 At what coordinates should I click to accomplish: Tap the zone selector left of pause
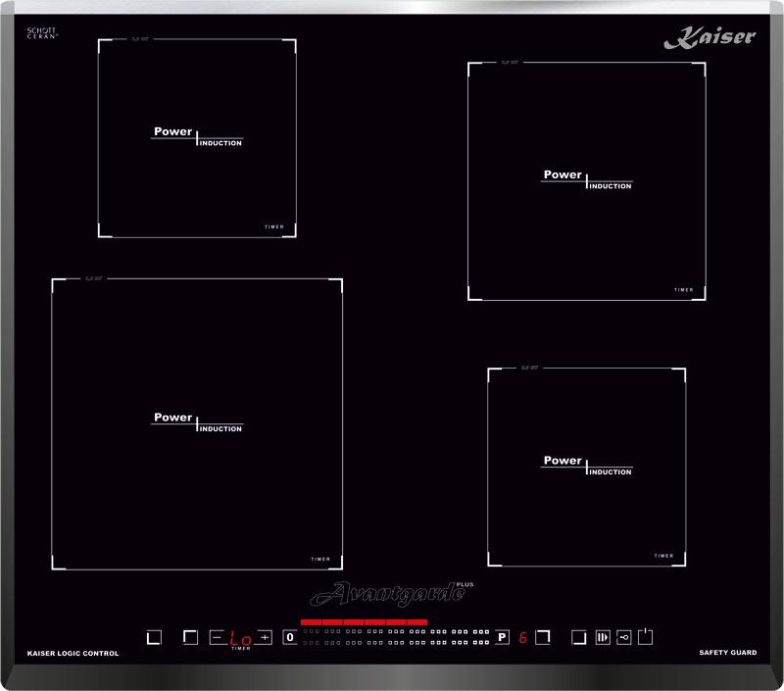(578, 637)
